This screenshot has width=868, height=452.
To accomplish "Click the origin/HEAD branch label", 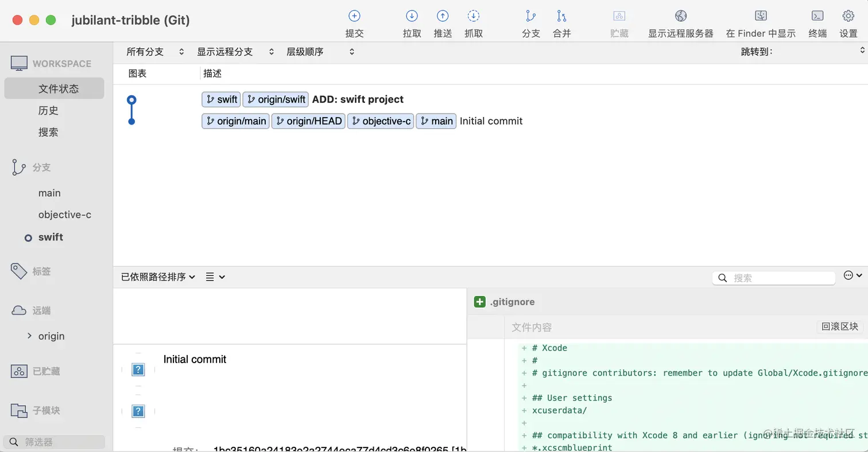I will [308, 121].
